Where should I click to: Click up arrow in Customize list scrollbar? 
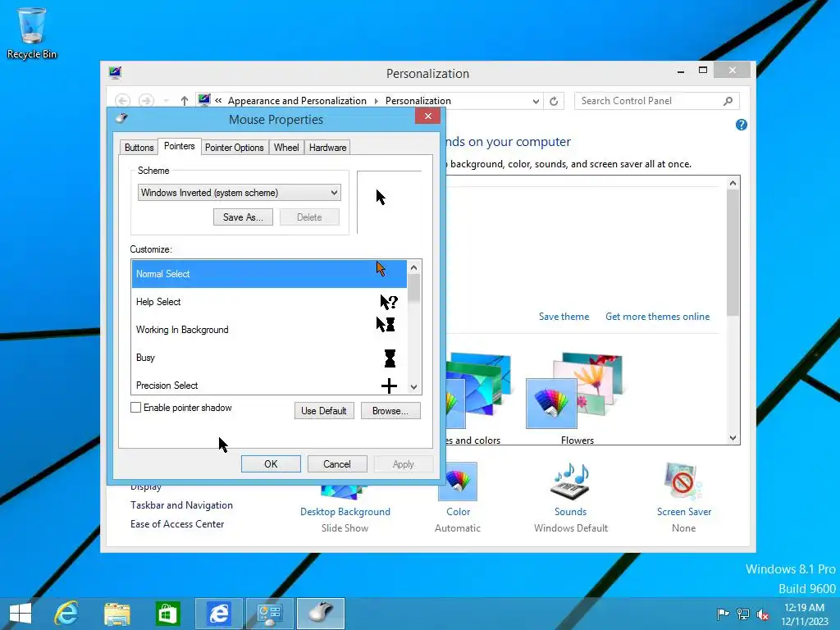(413, 267)
